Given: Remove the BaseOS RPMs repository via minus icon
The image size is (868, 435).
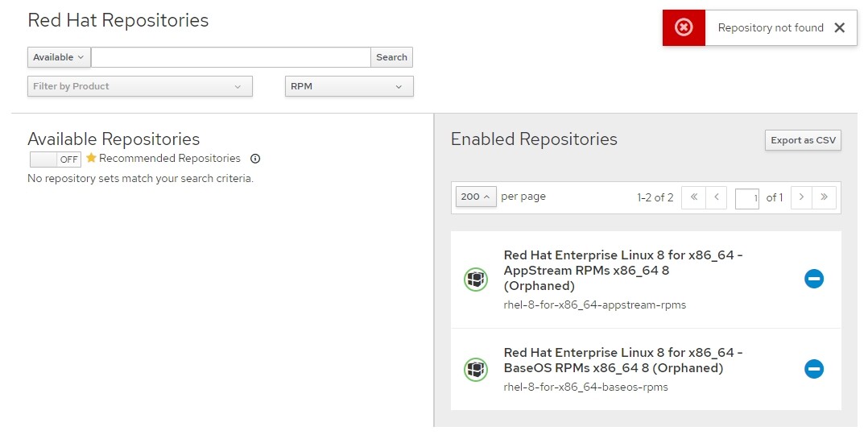Looking at the screenshot, I should pyautogui.click(x=814, y=368).
